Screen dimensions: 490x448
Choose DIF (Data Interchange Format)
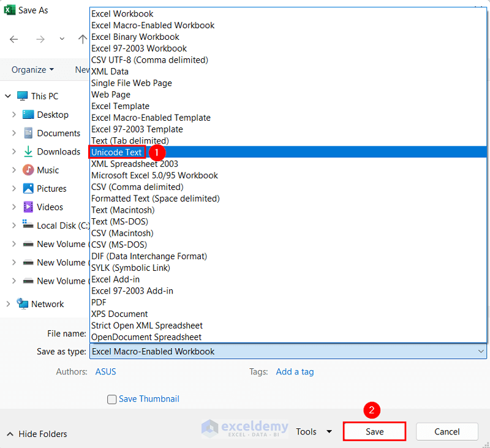click(288, 256)
